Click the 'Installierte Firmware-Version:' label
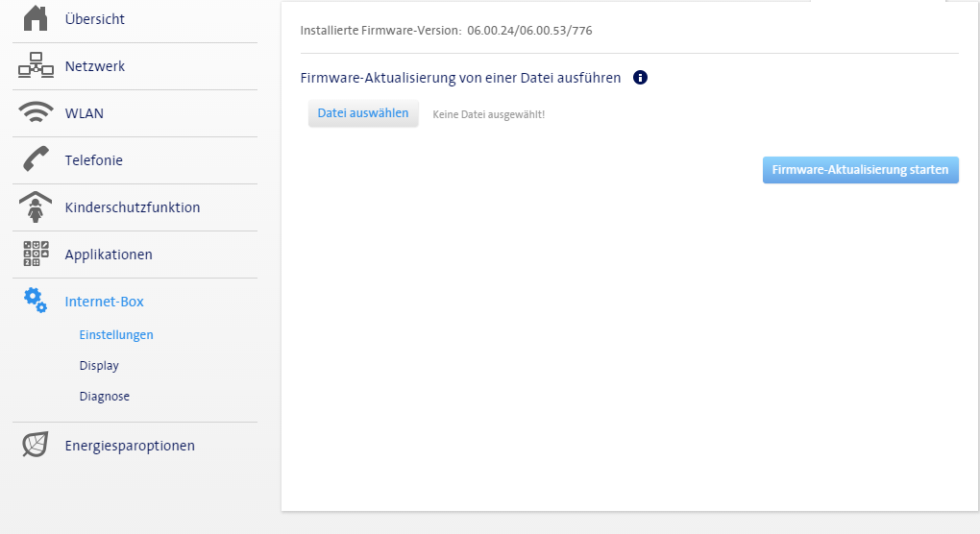The width and height of the screenshot is (980, 534). tap(381, 31)
